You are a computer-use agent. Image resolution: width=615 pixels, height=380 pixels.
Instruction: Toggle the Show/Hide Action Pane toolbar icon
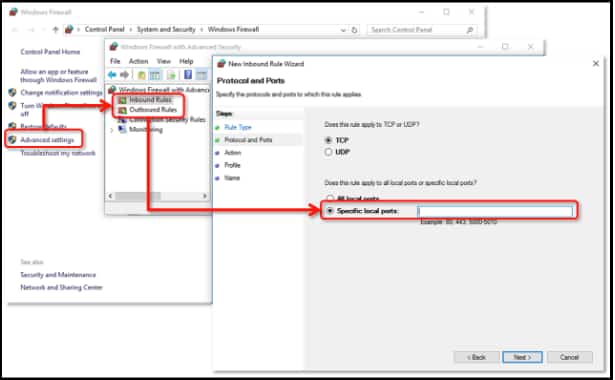pyautogui.click(x=201, y=75)
